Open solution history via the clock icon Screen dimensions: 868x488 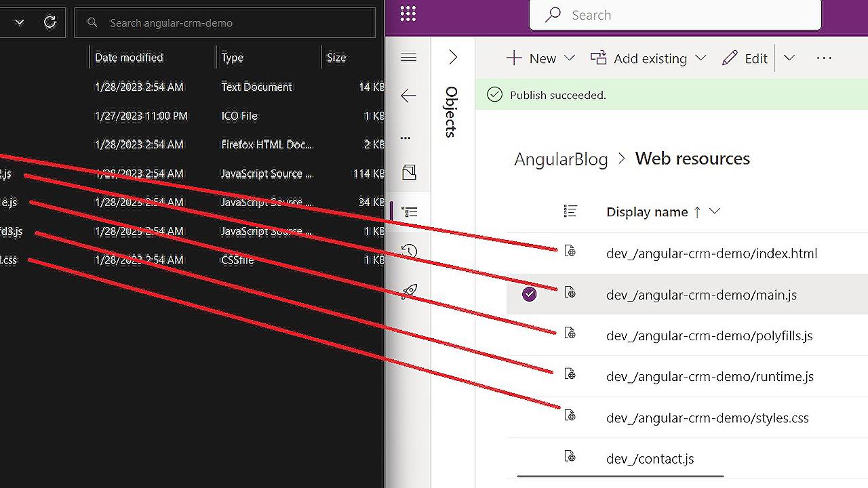point(408,250)
